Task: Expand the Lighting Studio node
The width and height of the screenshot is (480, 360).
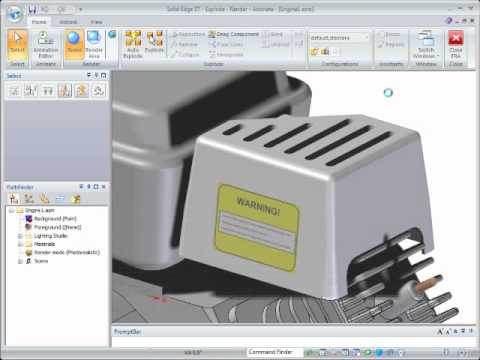Action: tap(20, 236)
